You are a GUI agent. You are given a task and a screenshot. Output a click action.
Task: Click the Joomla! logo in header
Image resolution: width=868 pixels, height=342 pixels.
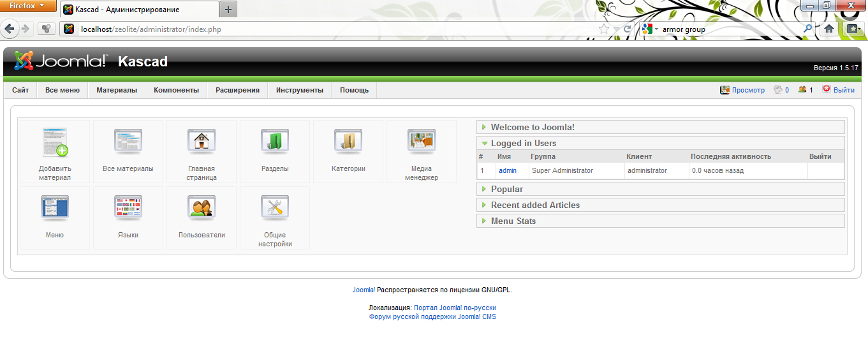61,61
